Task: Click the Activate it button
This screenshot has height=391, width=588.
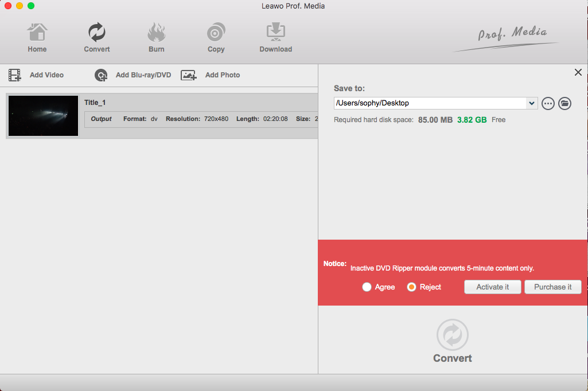Action: click(492, 287)
